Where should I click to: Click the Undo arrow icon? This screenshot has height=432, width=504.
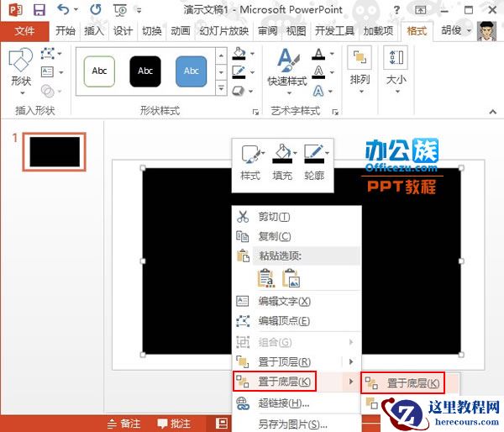63,9
